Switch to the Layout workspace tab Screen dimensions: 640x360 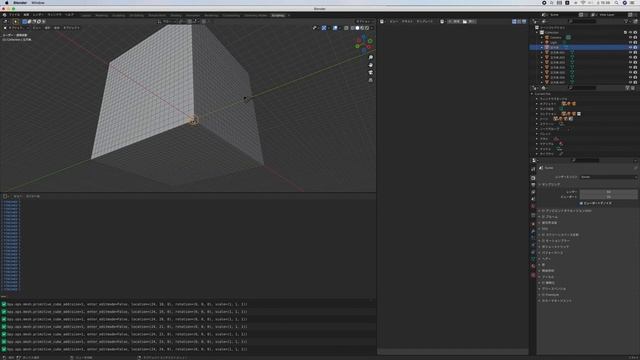86,16
